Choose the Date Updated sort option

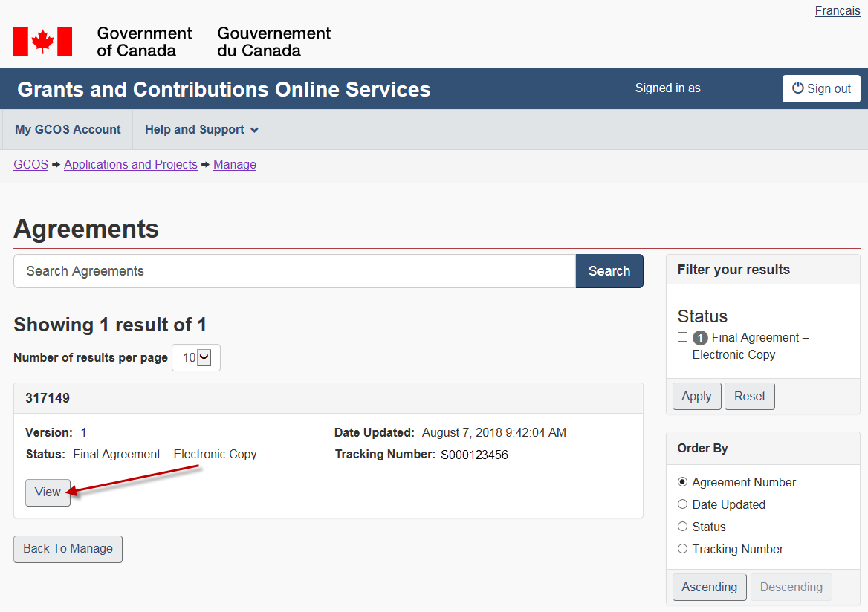pyautogui.click(x=682, y=504)
